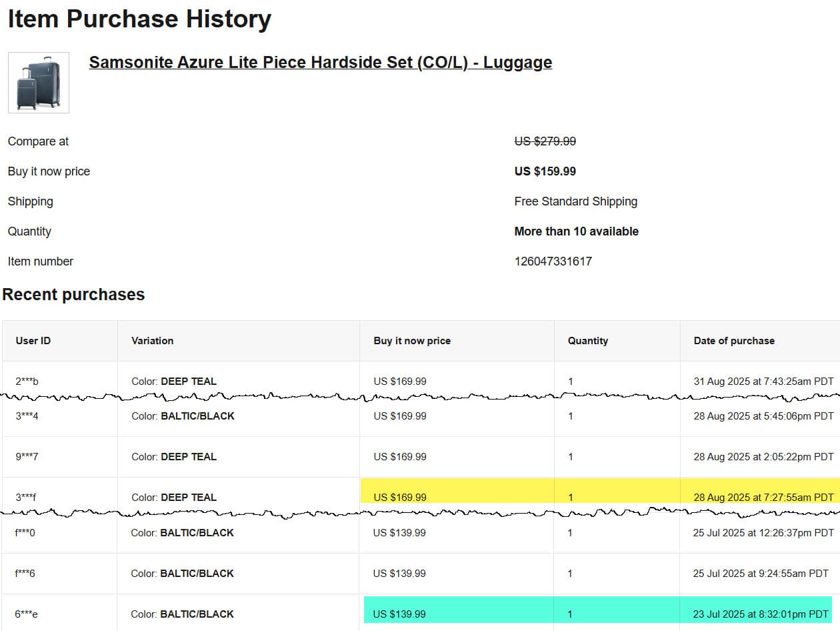Click the bold US $159.99 current price
Screen dimensions: 840x631
[x=545, y=171]
